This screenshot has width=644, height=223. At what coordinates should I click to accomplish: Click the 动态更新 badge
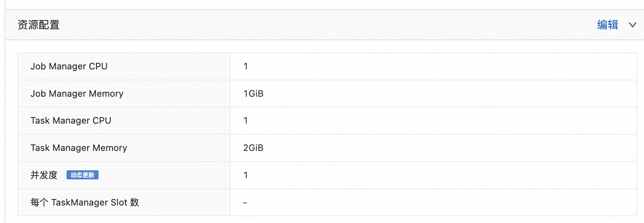coord(83,175)
